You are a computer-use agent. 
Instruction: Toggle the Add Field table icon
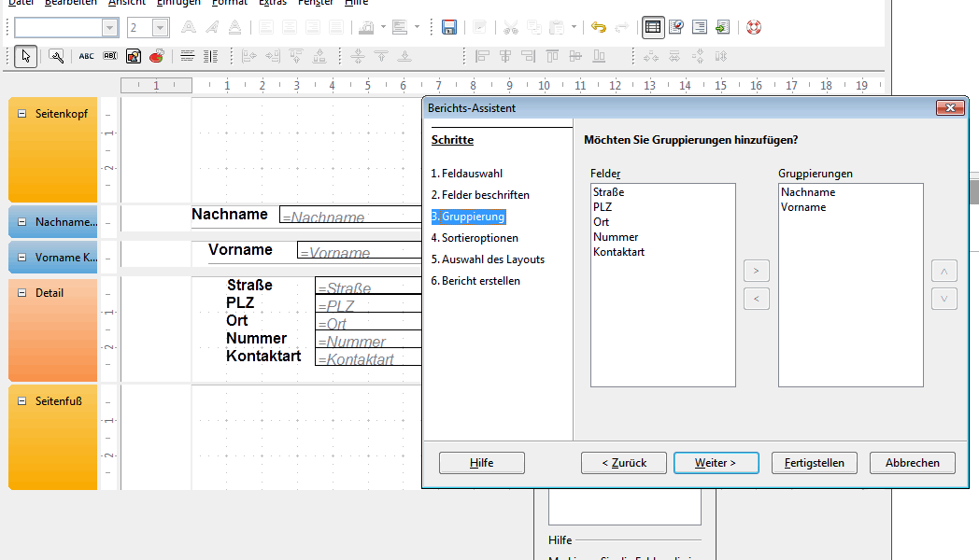point(652,27)
